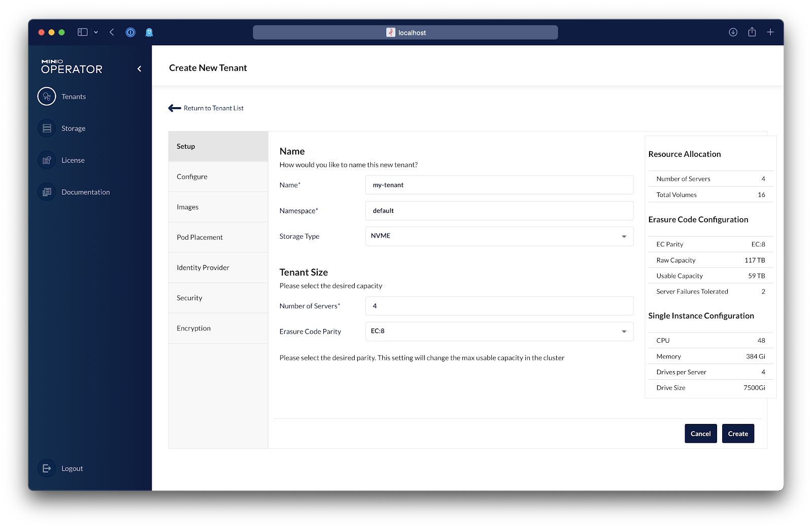Click the Create button
Image resolution: width=812 pixels, height=528 pixels.
[x=738, y=433]
